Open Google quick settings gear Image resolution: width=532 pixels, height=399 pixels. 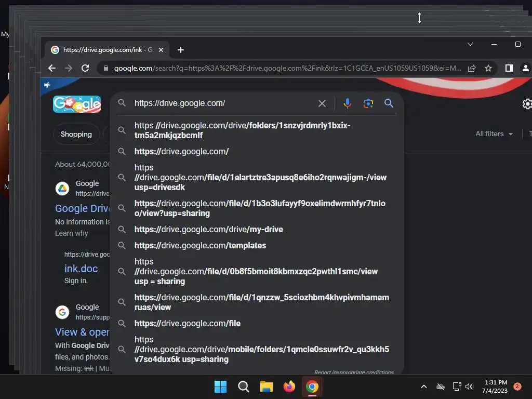pos(527,104)
